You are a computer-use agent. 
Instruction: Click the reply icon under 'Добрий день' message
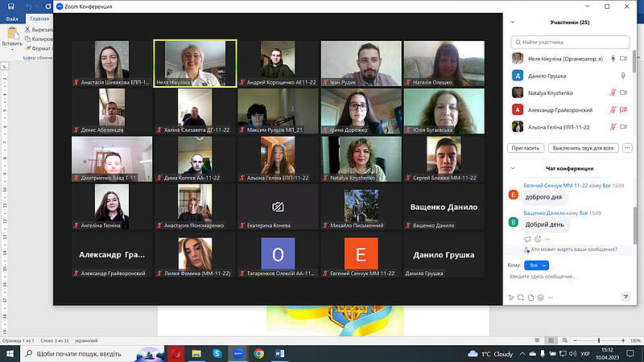pos(527,239)
